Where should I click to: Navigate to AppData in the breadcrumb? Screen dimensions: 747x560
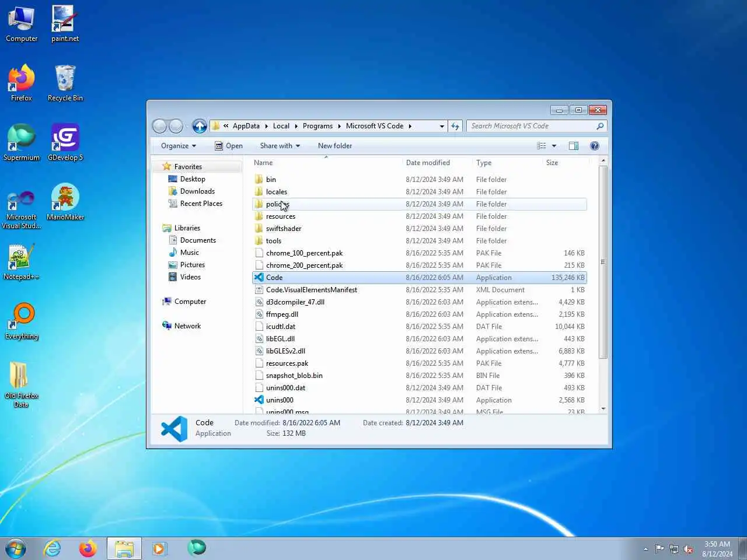click(x=246, y=126)
